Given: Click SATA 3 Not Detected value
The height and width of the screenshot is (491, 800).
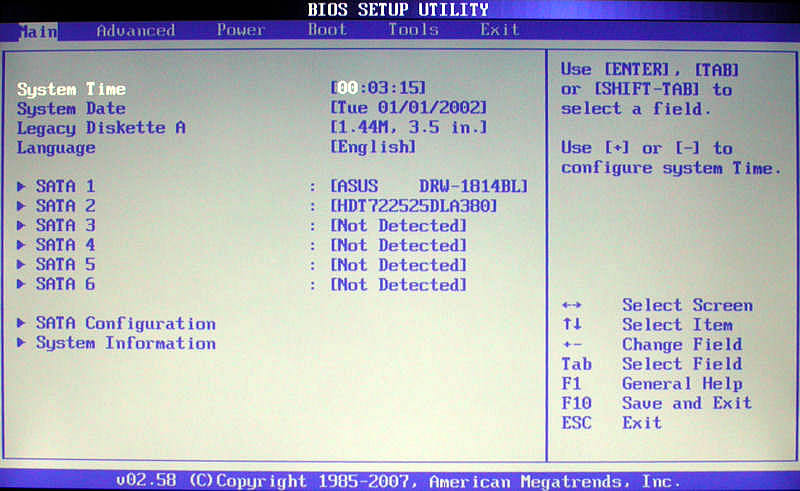Looking at the screenshot, I should tap(398, 226).
